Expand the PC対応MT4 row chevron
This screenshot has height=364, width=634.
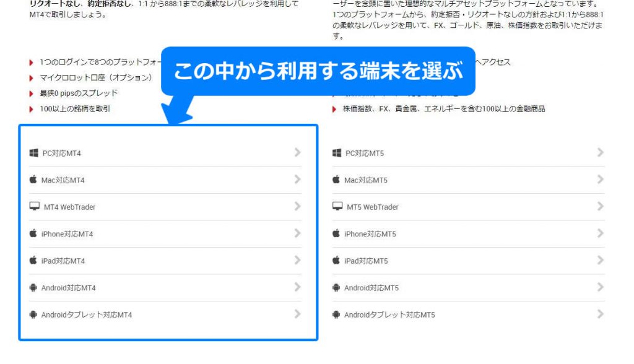pyautogui.click(x=298, y=152)
